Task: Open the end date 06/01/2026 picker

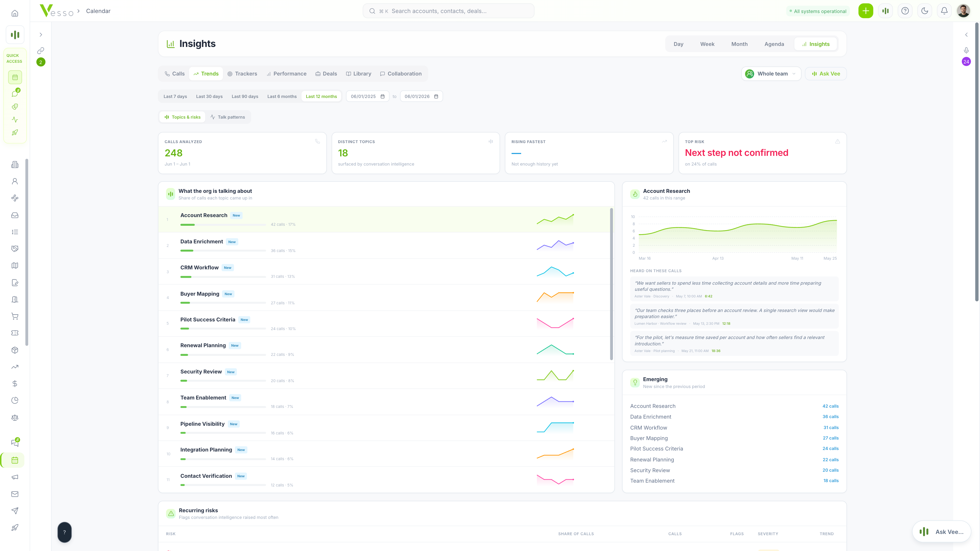Action: coord(421,97)
